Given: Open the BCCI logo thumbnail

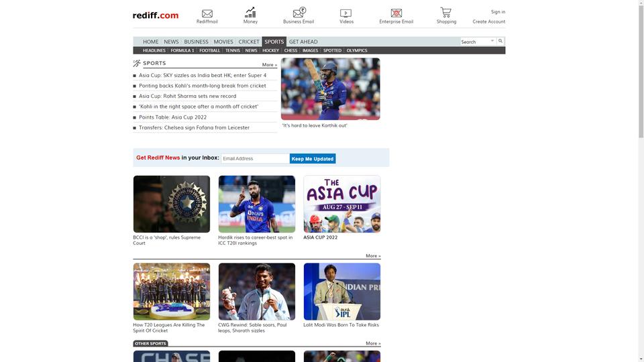Looking at the screenshot, I should pyautogui.click(x=171, y=204).
